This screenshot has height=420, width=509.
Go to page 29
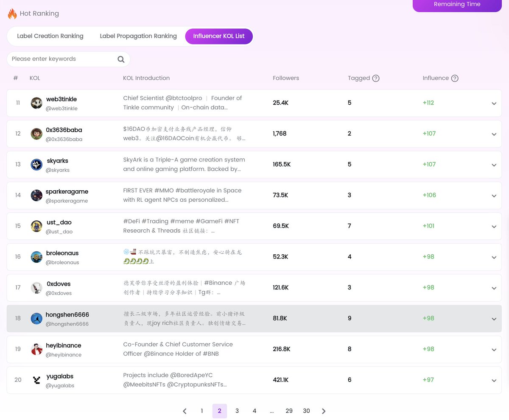coord(289,411)
